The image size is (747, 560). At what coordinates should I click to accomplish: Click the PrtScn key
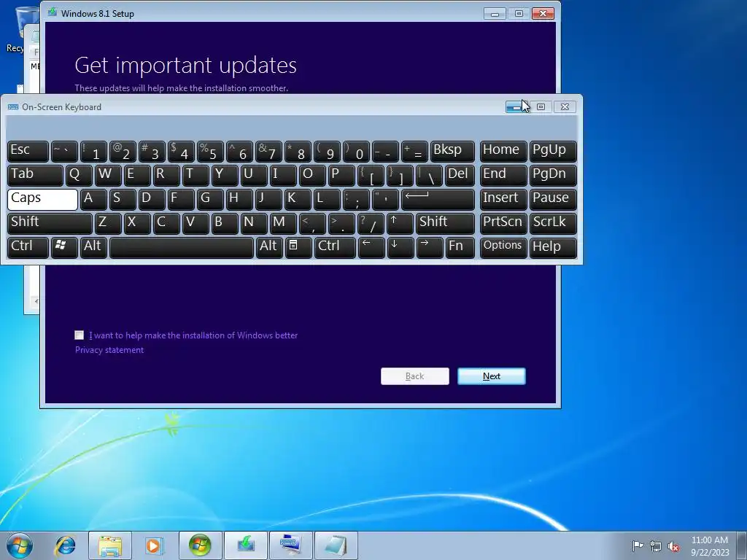click(503, 223)
